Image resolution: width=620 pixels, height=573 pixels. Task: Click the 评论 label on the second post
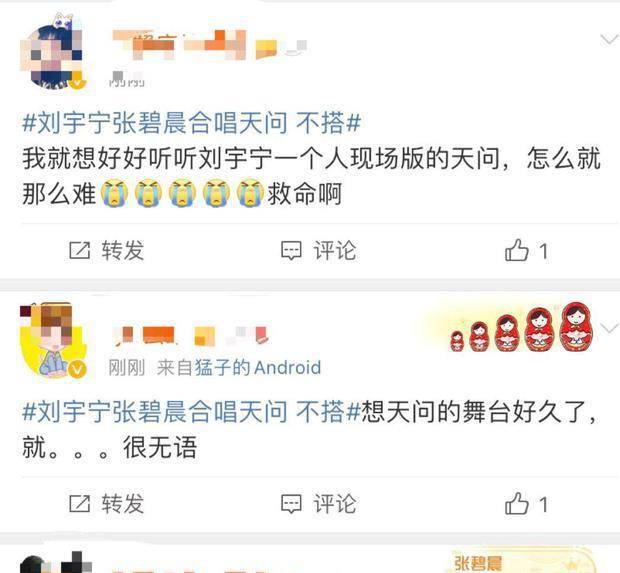(335, 504)
